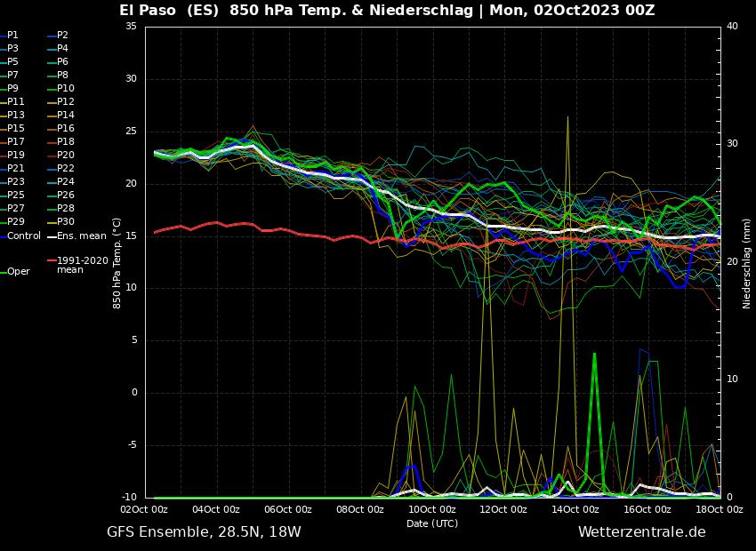Click the P10 legend entry
The width and height of the screenshot is (756, 551).
point(66,88)
